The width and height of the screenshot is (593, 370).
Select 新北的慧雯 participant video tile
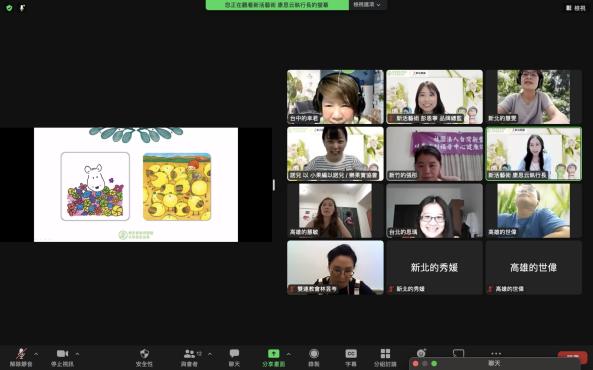click(534, 97)
